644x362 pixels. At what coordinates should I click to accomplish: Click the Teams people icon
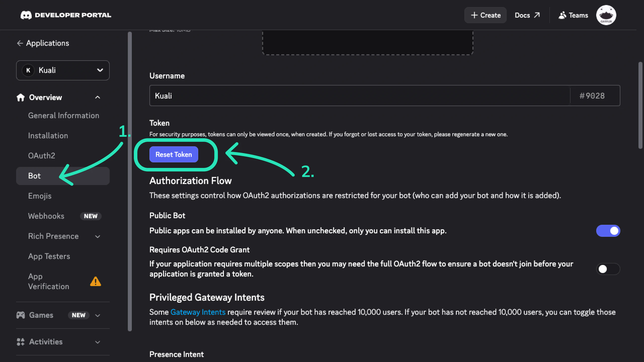tap(562, 15)
